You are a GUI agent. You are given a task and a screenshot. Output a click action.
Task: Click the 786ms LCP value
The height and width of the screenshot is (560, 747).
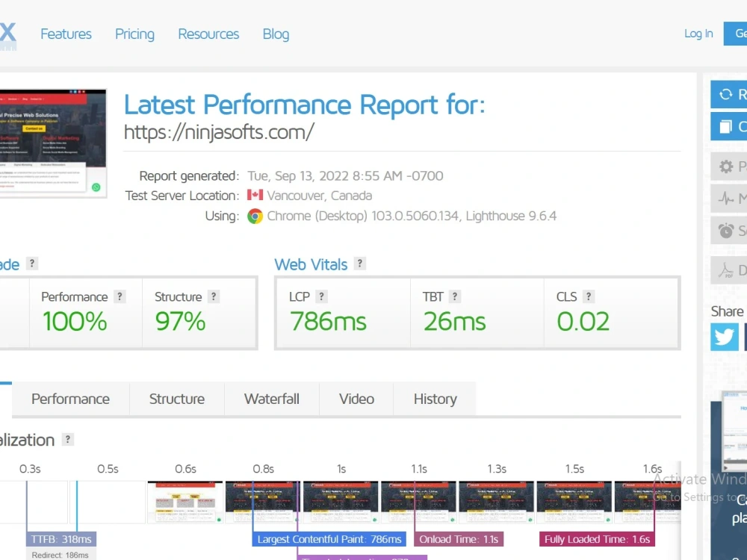(328, 321)
